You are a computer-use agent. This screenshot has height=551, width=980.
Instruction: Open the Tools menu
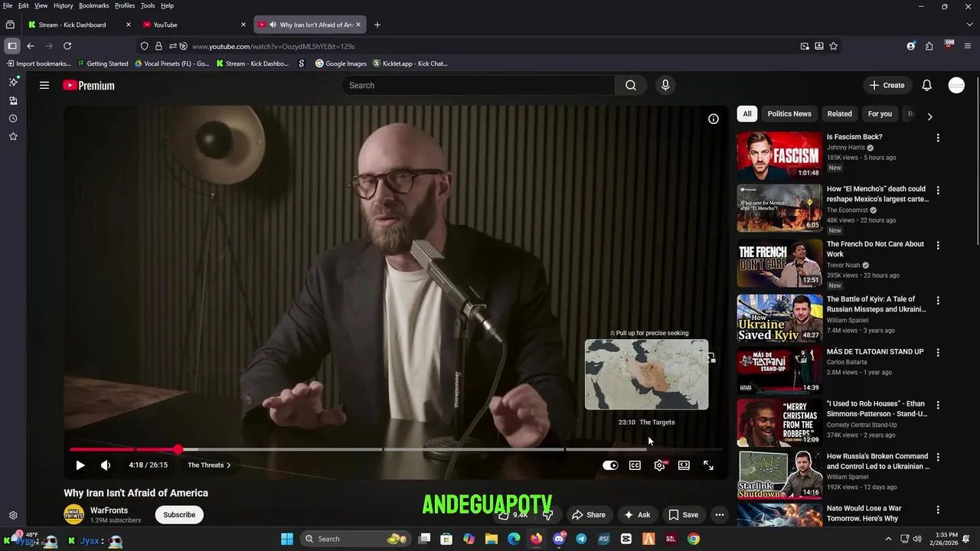pyautogui.click(x=147, y=5)
